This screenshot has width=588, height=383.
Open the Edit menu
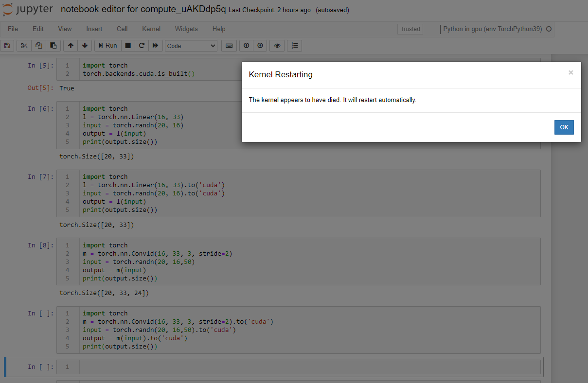click(x=38, y=29)
